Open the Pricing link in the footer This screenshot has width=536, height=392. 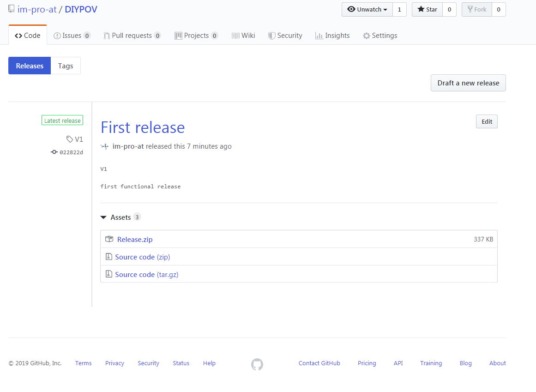367,363
